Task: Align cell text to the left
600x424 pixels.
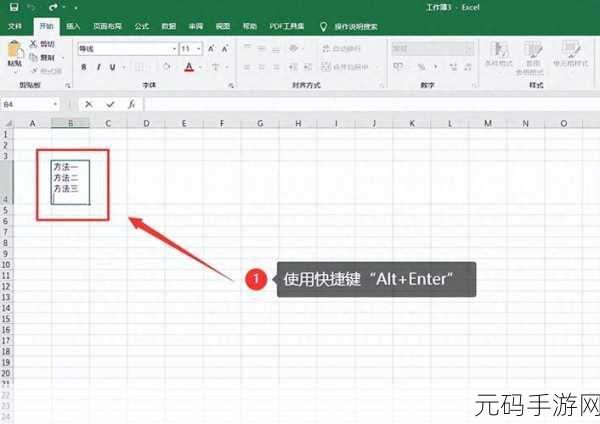Action: [248, 67]
